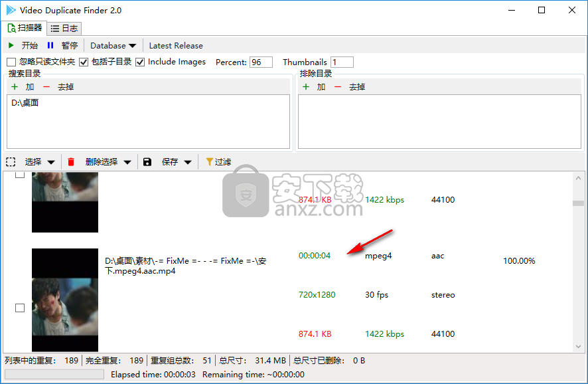Click the 重复组总数 51 status entry
588x384 pixels.
pyautogui.click(x=181, y=360)
